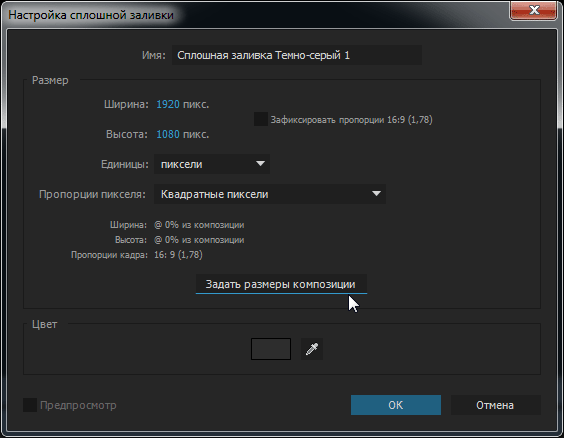Pick a color with the eyedropper tool
This screenshot has width=564, height=438.
[312, 349]
